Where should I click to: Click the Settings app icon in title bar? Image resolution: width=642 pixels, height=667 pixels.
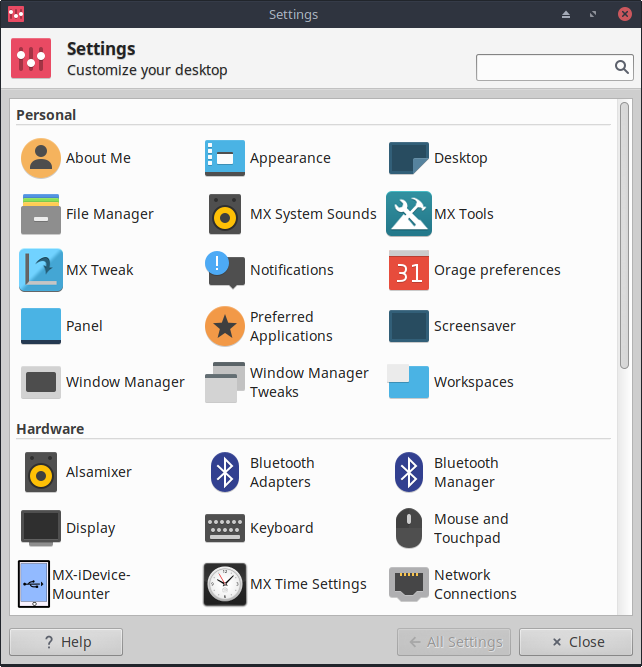16,14
